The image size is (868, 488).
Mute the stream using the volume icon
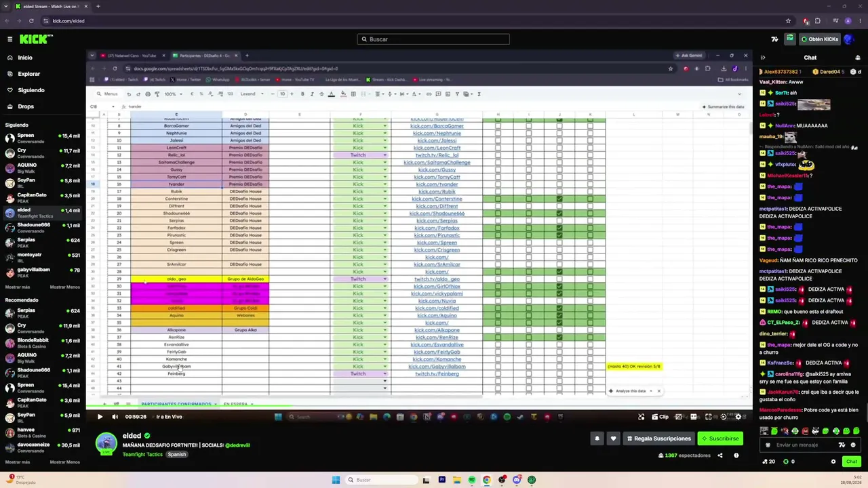(x=115, y=417)
